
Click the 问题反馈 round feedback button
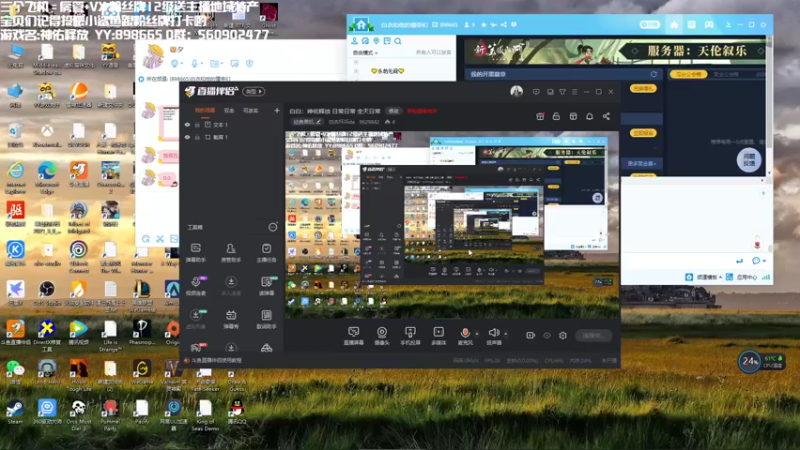pos(748,160)
